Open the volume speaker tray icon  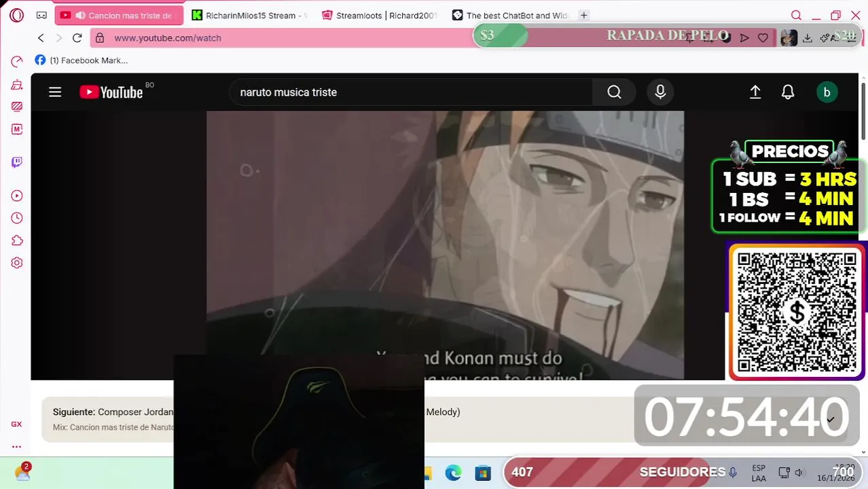tap(799, 473)
